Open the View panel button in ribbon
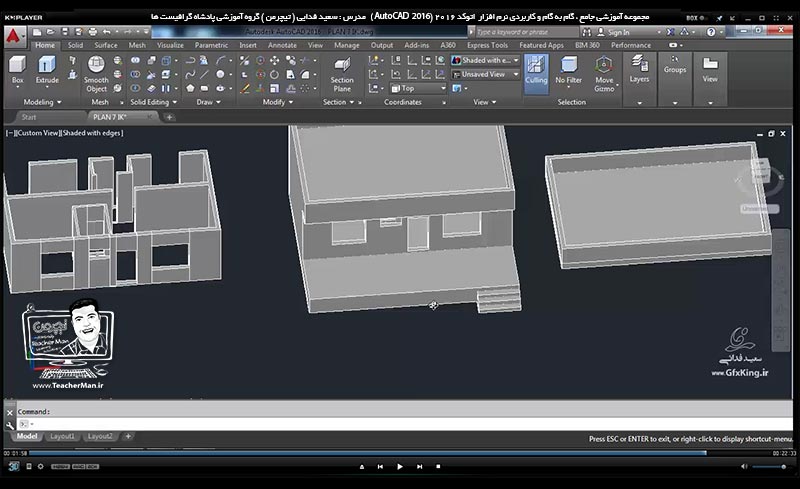Viewport: 800px width, 489px height. point(710,69)
